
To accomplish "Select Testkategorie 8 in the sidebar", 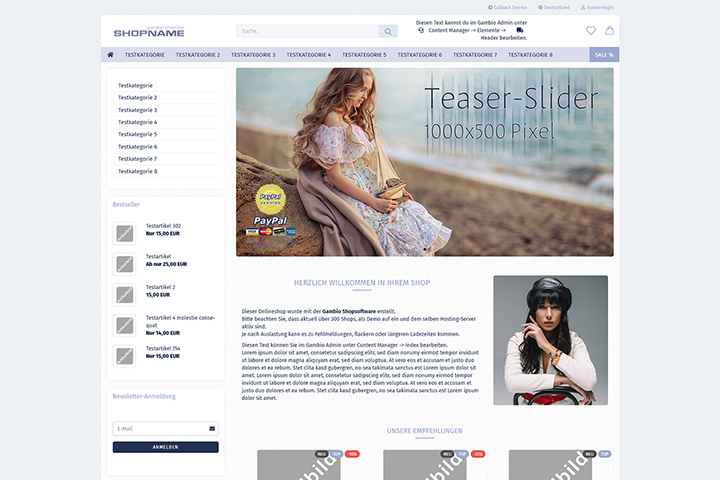I will pyautogui.click(x=137, y=171).
